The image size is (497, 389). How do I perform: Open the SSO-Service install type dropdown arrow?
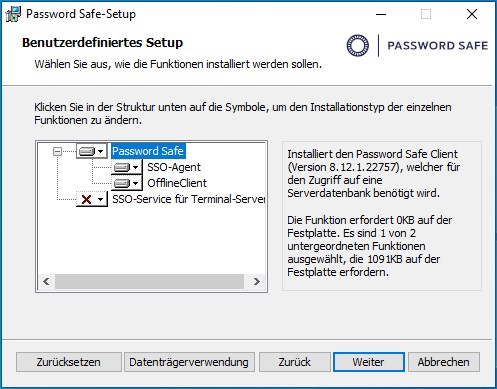[x=101, y=200]
